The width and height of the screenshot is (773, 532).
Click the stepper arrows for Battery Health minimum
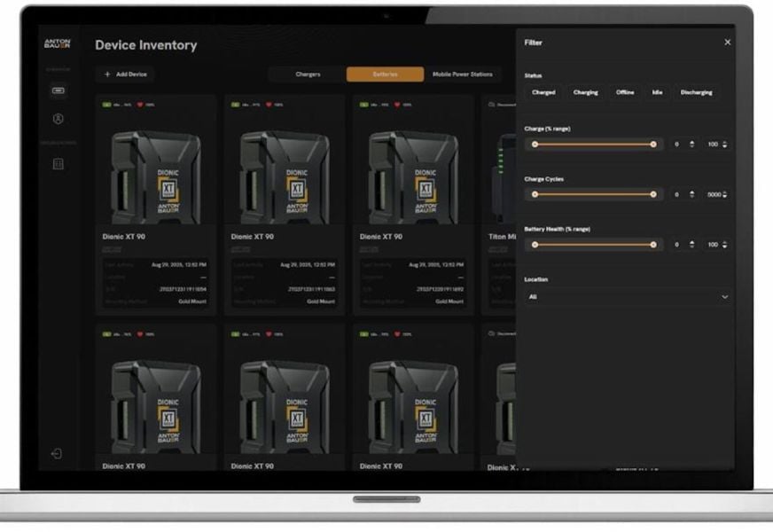coord(692,245)
